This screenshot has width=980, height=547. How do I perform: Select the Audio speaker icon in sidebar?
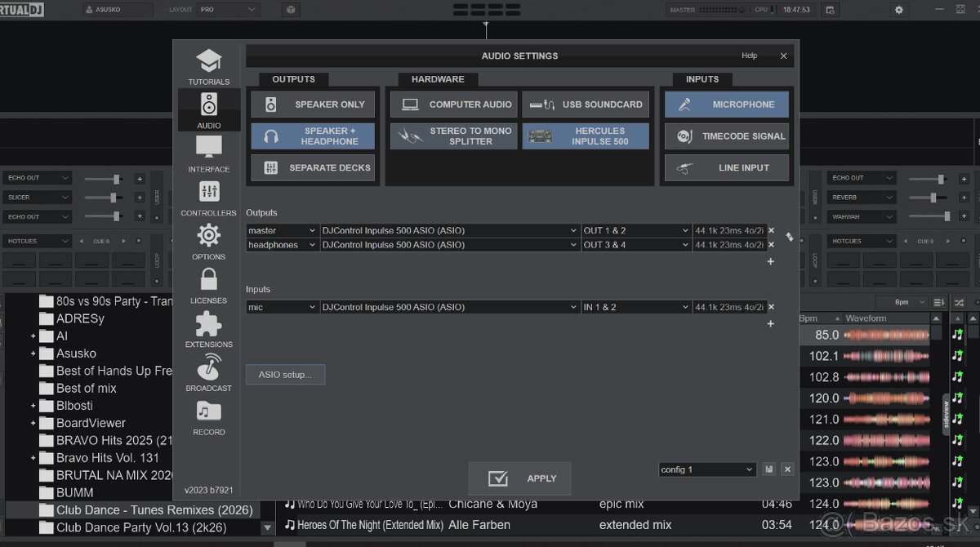(x=209, y=105)
